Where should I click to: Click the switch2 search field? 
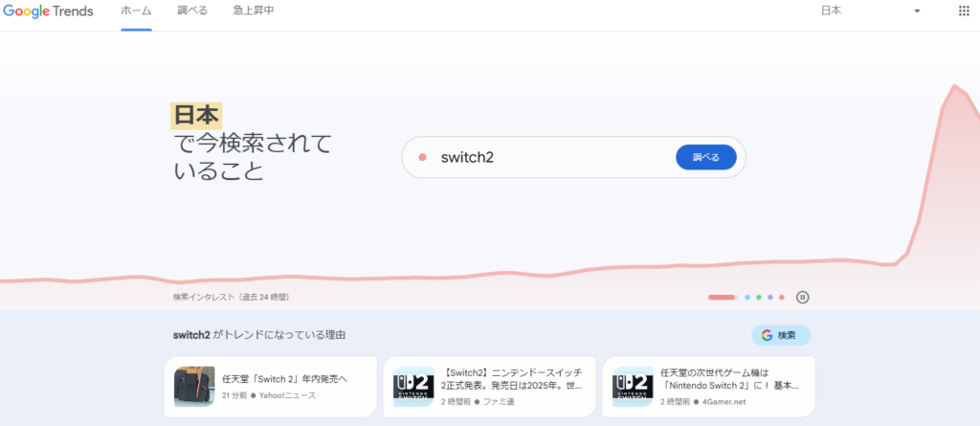[x=574, y=158]
